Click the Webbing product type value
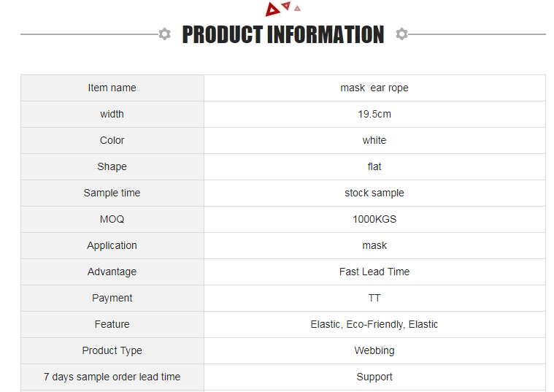The height and width of the screenshot is (392, 554). (374, 350)
